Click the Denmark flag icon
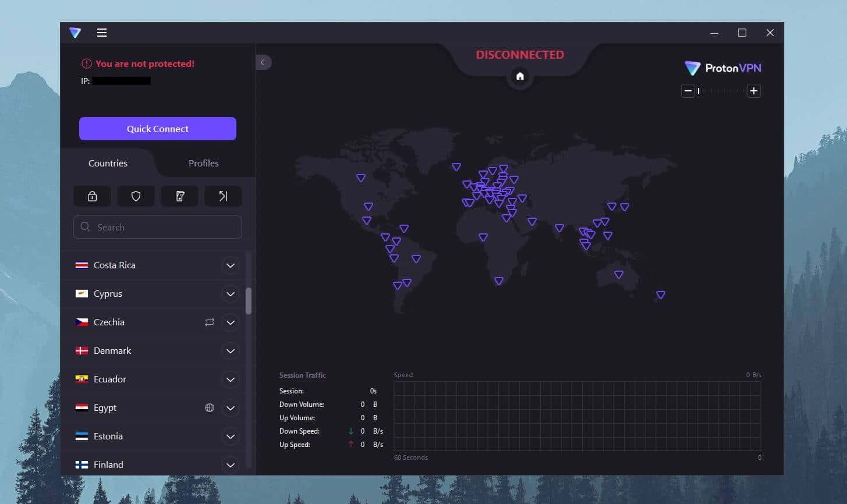The height and width of the screenshot is (504, 847). coord(81,351)
